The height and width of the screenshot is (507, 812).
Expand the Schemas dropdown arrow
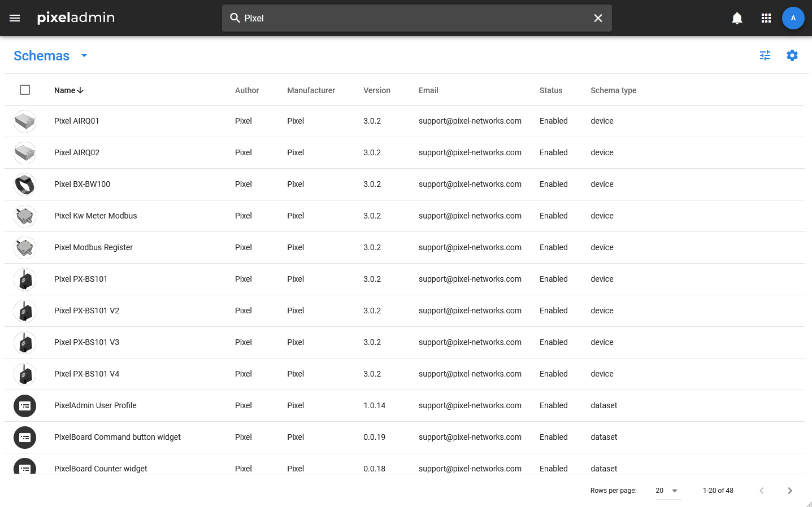(84, 56)
